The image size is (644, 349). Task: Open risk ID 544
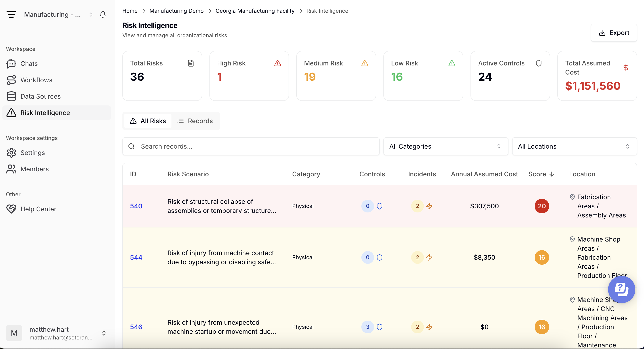(x=136, y=258)
